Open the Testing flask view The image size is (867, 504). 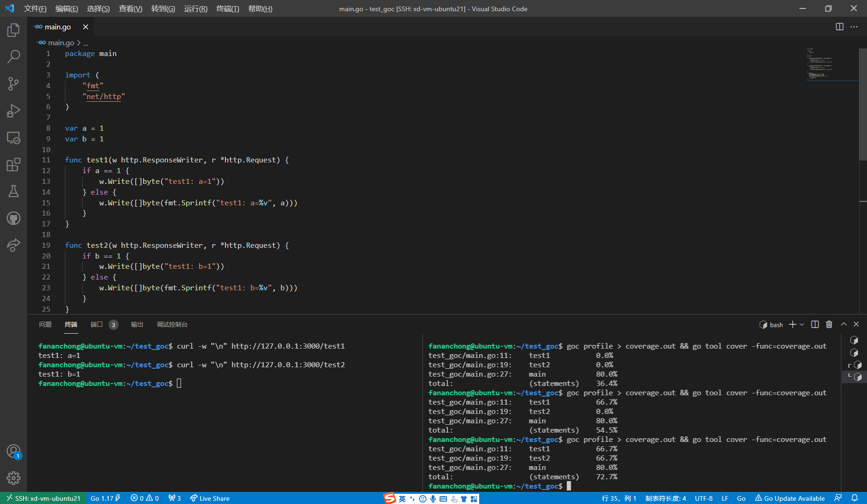[x=14, y=191]
